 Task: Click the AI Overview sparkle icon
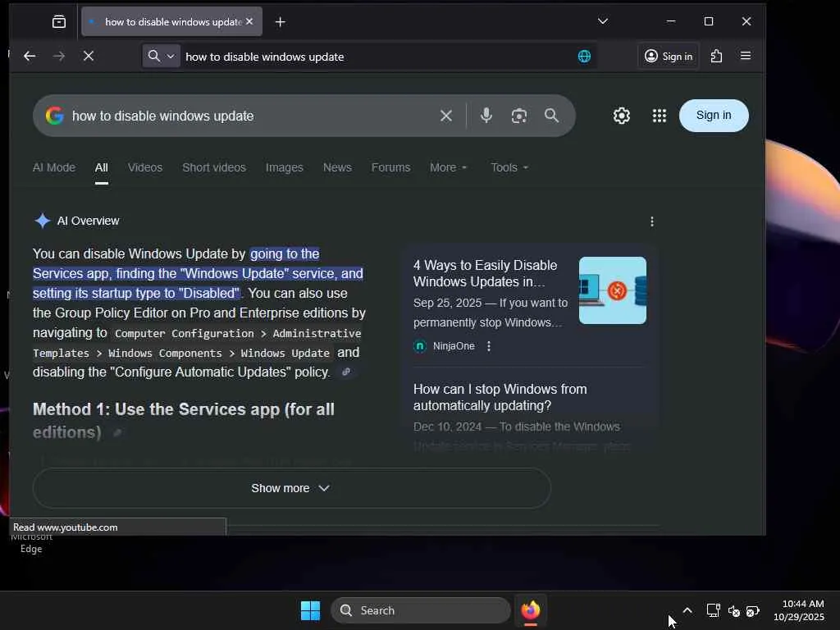point(43,221)
